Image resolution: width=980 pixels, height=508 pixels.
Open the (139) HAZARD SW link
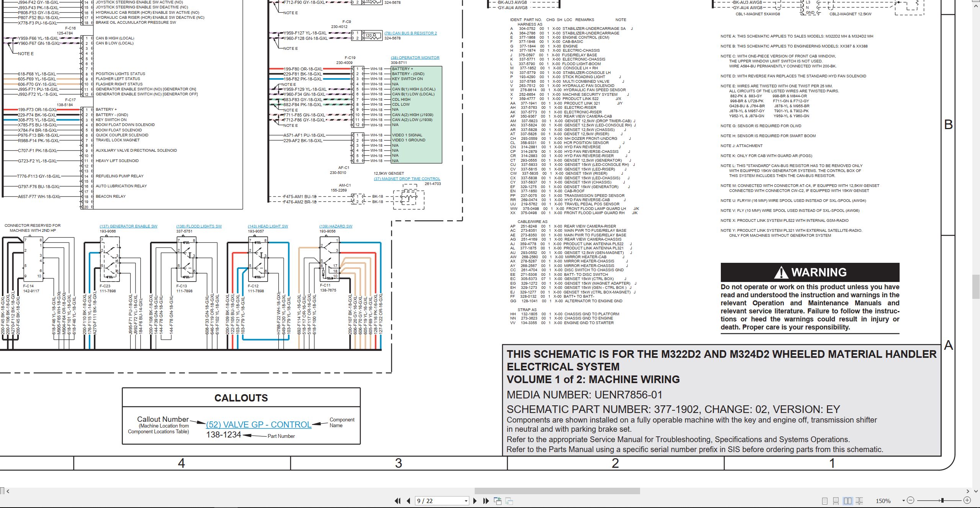(x=336, y=226)
